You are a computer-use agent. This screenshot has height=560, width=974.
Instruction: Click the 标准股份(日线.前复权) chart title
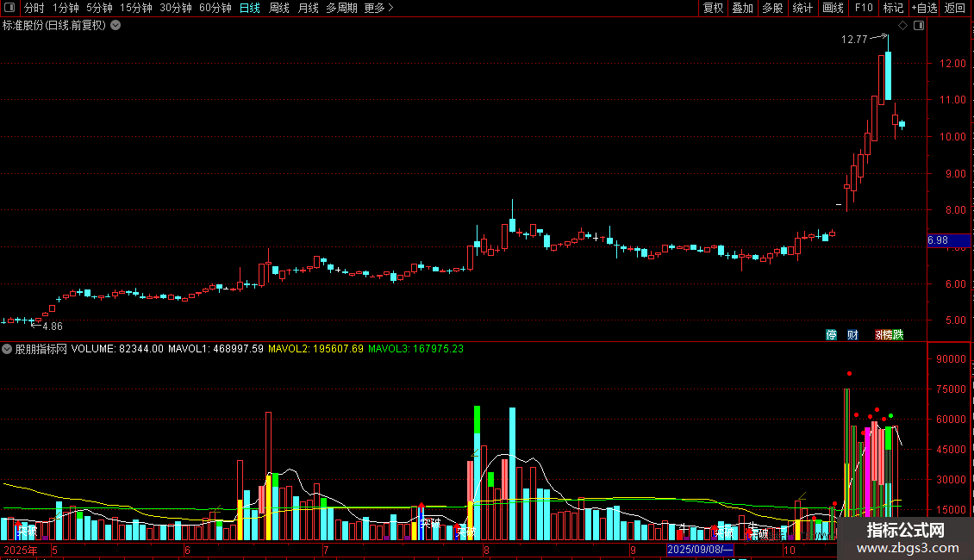(54, 26)
